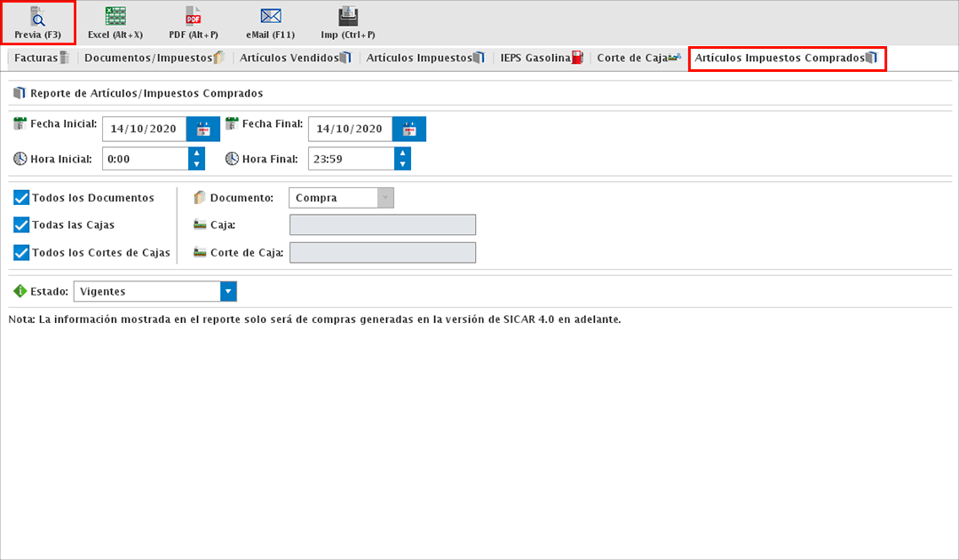Expand the Estado dropdown showing Vigentes

(x=228, y=291)
